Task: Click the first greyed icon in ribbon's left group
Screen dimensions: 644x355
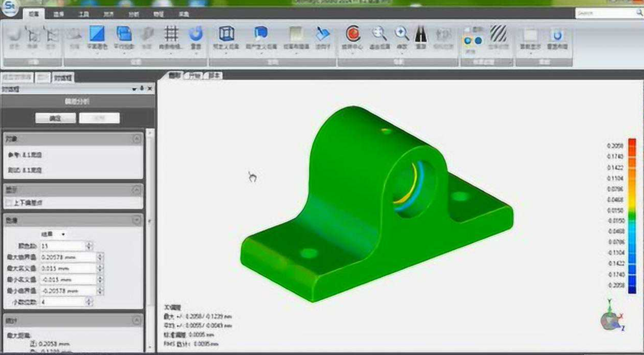Action: 14,34
